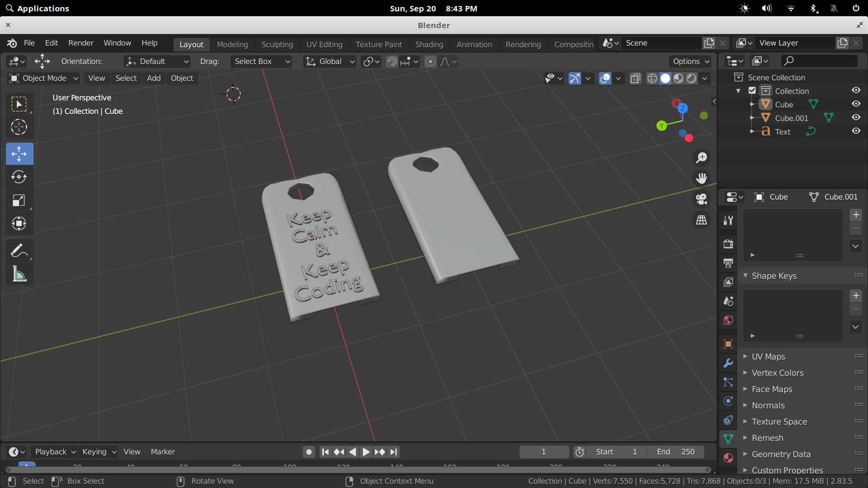Open the Physics properties tab

728,401
